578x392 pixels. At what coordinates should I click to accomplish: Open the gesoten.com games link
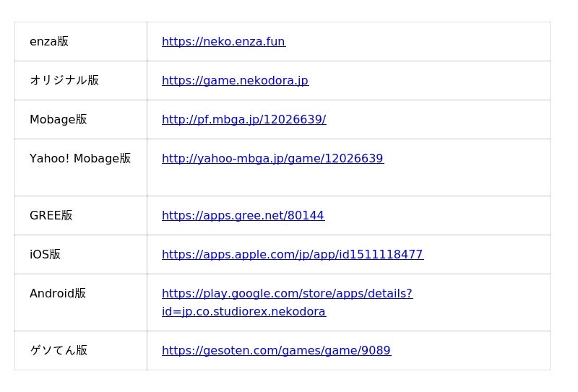276,351
